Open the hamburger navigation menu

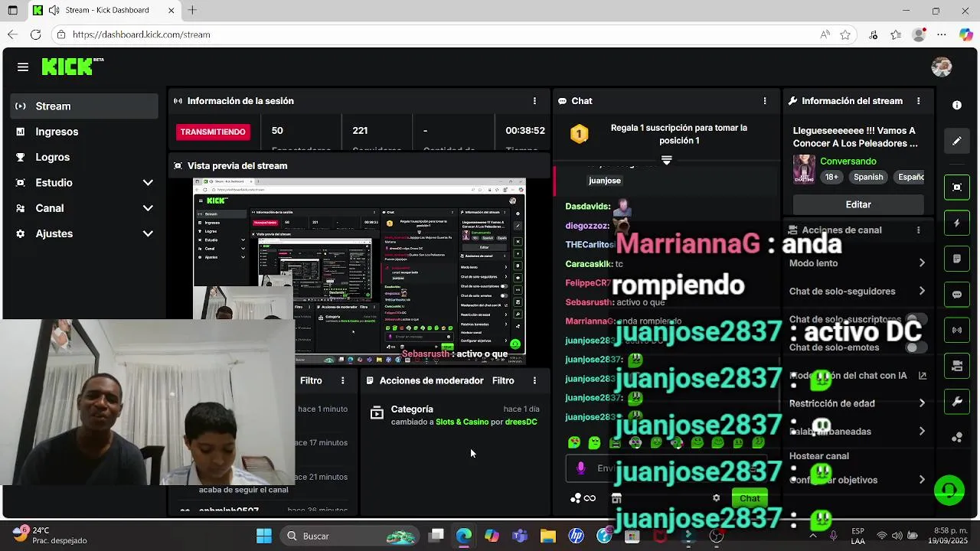23,67
